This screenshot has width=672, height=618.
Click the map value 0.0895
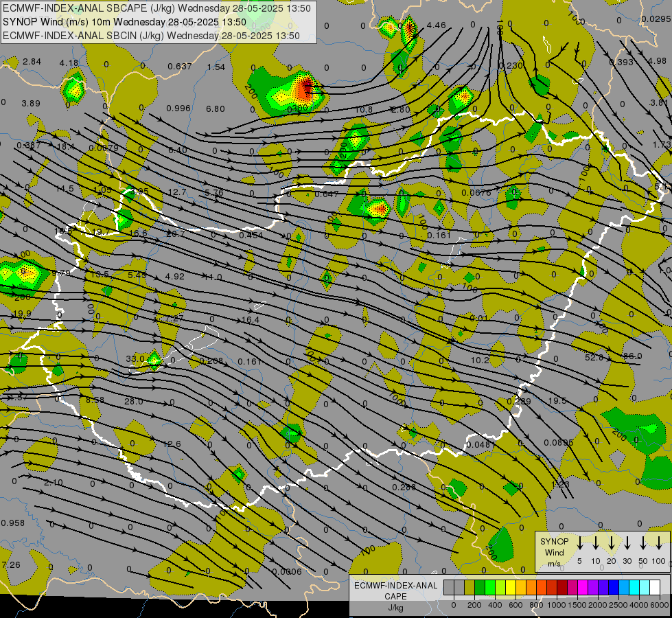click(x=559, y=443)
